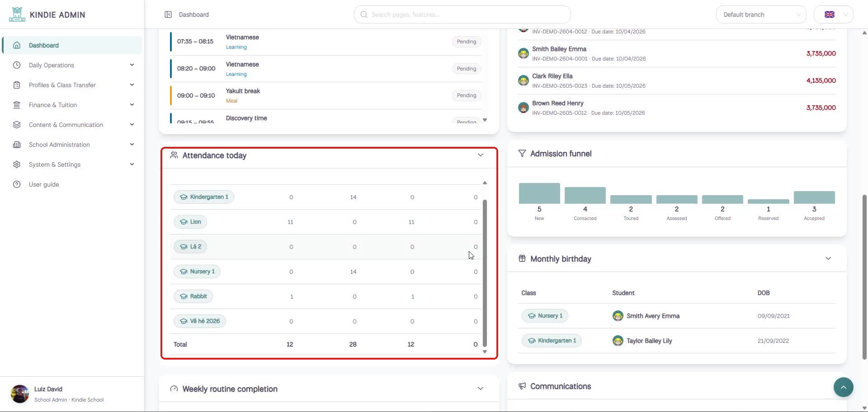
Task: Click the Yakult break Pending status badge
Action: pos(466,95)
